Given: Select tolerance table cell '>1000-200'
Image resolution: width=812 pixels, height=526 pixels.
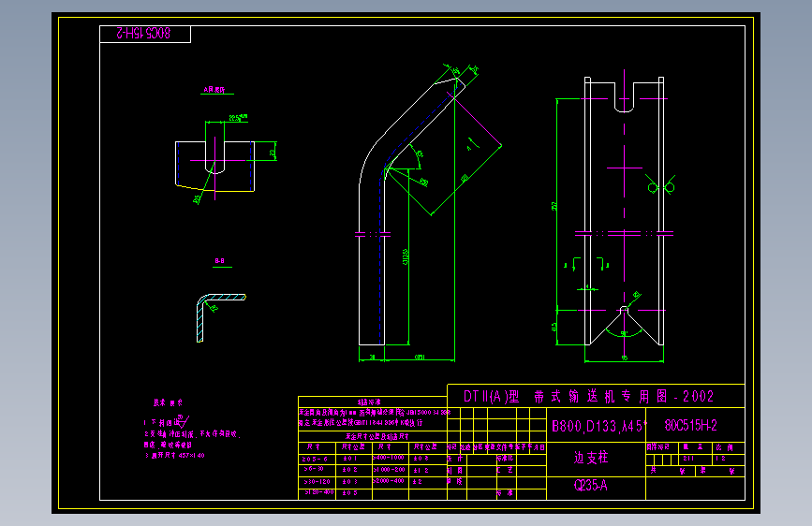Looking at the screenshot, I should point(389,470).
